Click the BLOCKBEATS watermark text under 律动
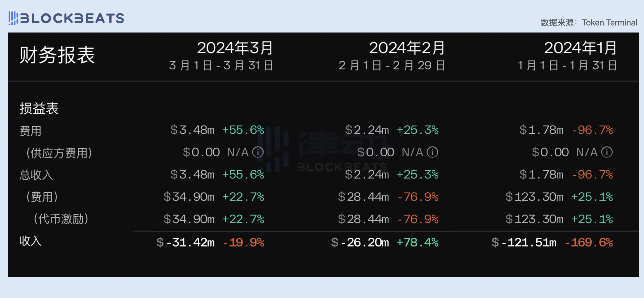The height and width of the screenshot is (298, 644). click(x=341, y=167)
